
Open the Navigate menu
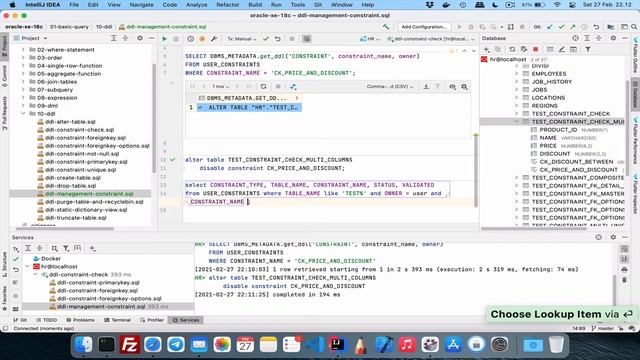tap(141, 5)
